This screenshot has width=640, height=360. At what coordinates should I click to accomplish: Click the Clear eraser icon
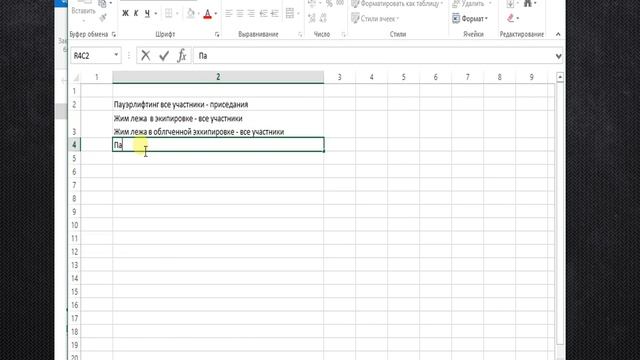click(x=511, y=18)
